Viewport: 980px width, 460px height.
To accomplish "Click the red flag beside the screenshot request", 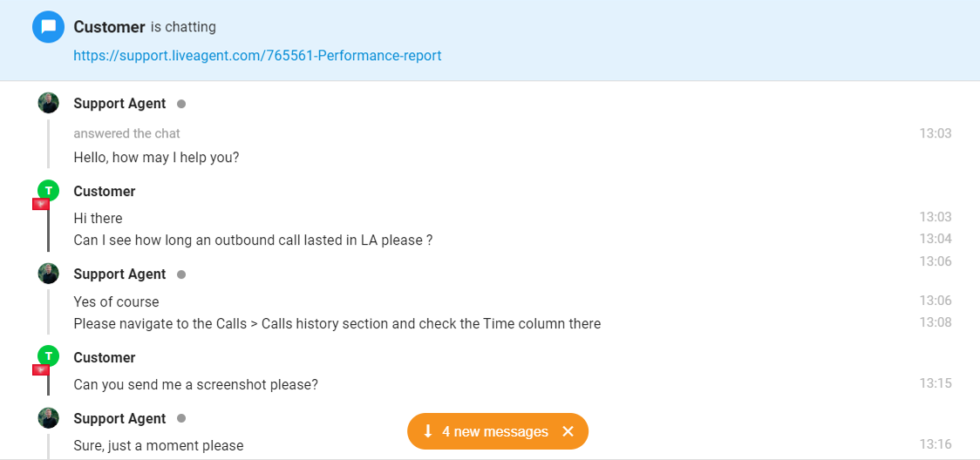I will pyautogui.click(x=40, y=370).
